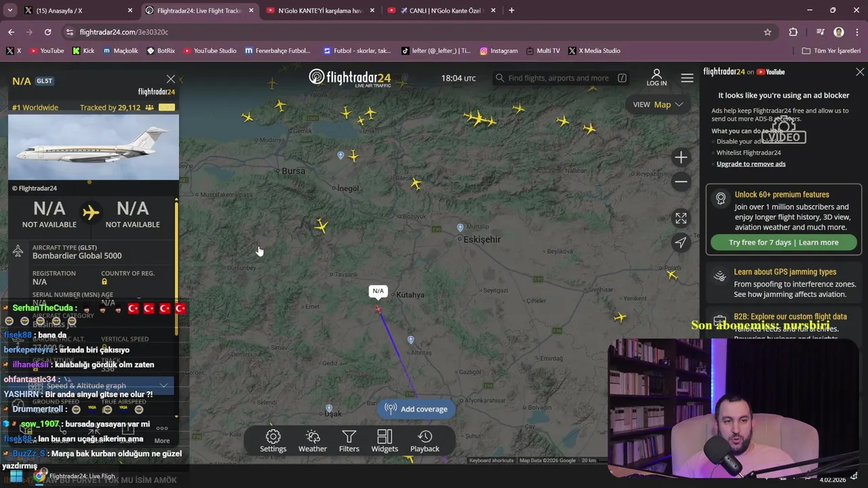
Task: Open the VIEW Map dropdown
Action: pyautogui.click(x=658, y=104)
